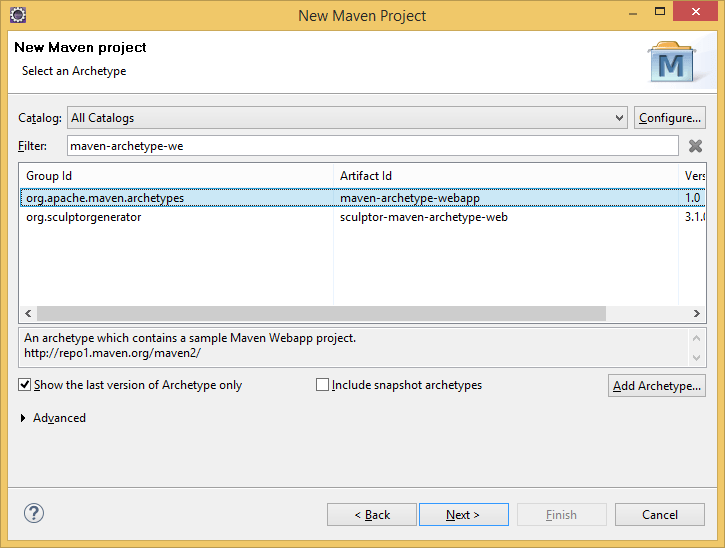Minimize the New Maven Project window

pos(633,12)
